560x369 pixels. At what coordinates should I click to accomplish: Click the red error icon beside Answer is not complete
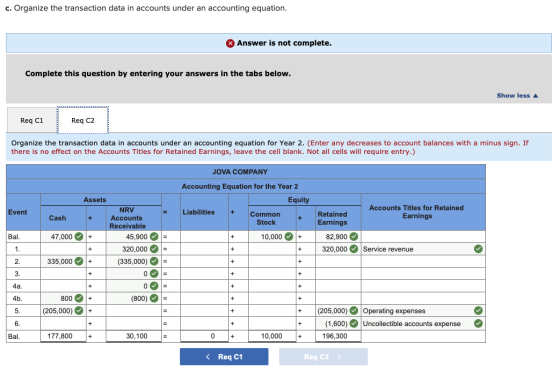tap(230, 43)
